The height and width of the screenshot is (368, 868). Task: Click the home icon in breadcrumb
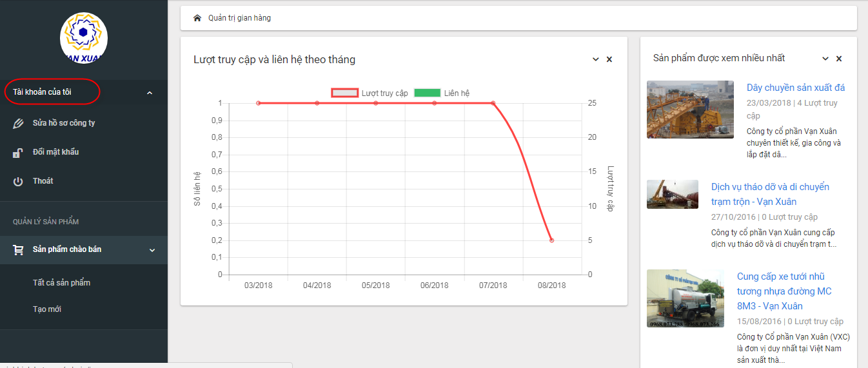(x=197, y=18)
